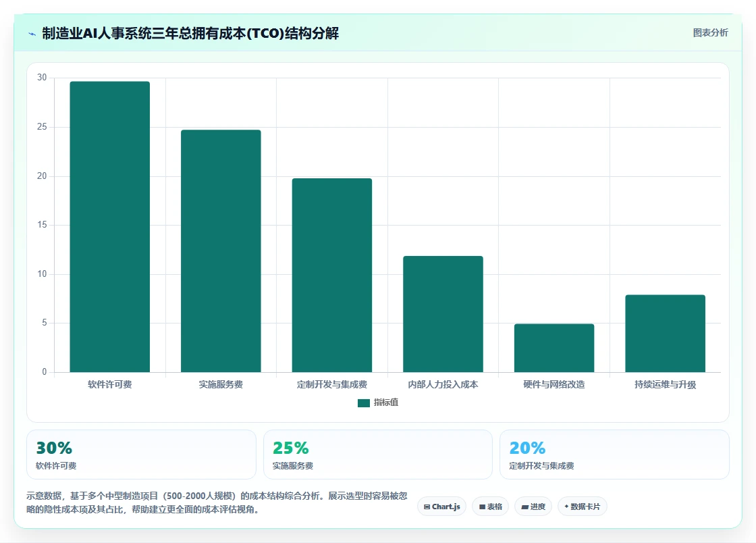Select the 软件许可费 bar
The height and width of the screenshot is (543, 756).
(110, 227)
